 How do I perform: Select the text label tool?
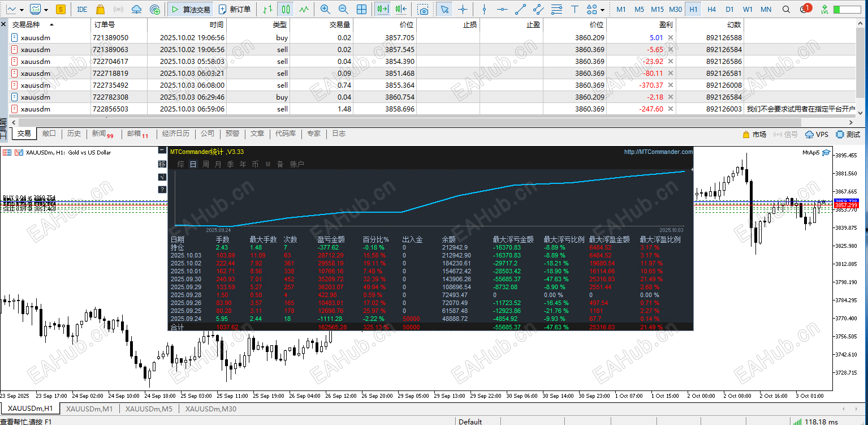[575, 9]
